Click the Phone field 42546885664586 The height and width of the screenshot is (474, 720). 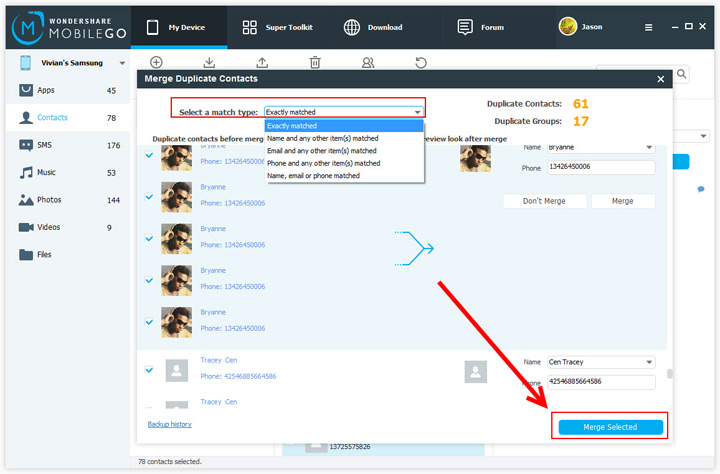point(601,382)
